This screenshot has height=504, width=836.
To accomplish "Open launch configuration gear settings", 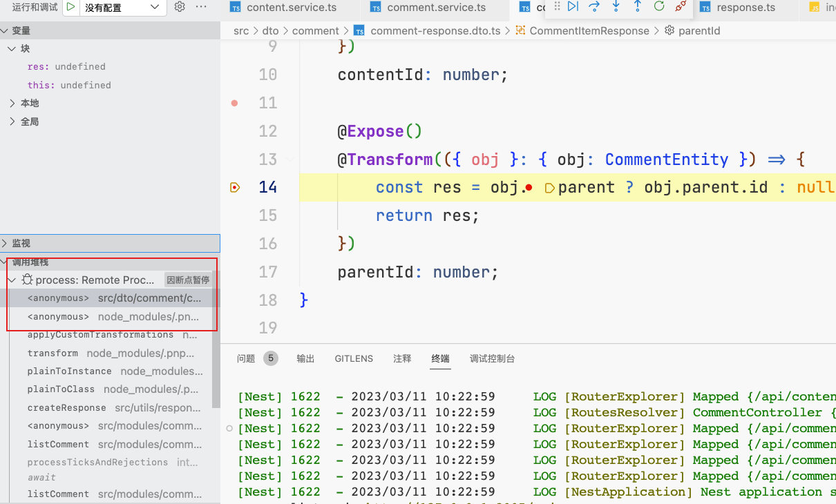I will (x=180, y=7).
